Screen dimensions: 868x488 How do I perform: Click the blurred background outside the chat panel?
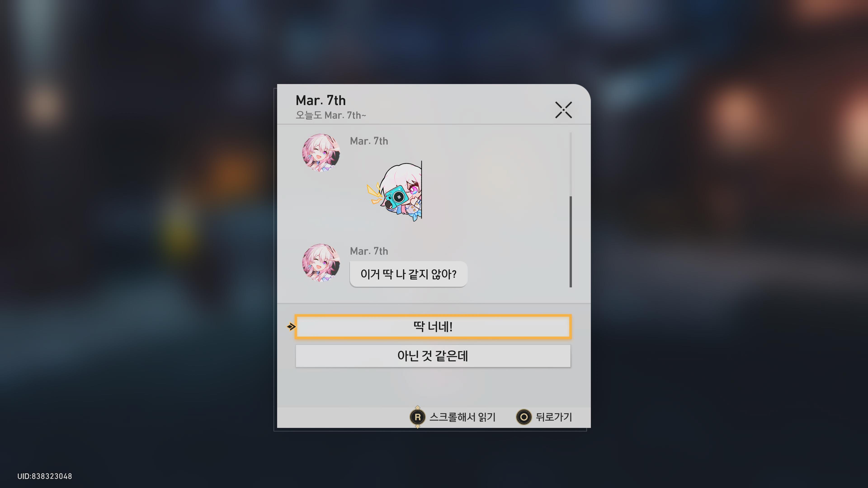[x=135, y=236]
